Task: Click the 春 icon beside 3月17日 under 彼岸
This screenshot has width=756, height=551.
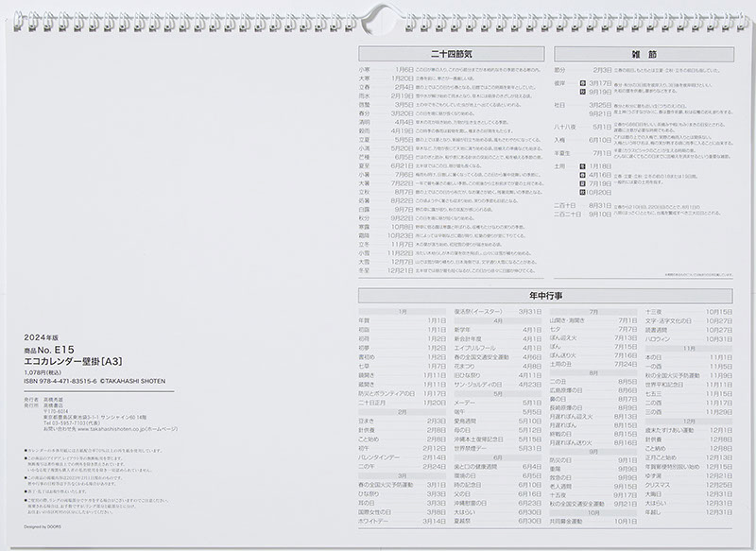Action: (x=583, y=83)
